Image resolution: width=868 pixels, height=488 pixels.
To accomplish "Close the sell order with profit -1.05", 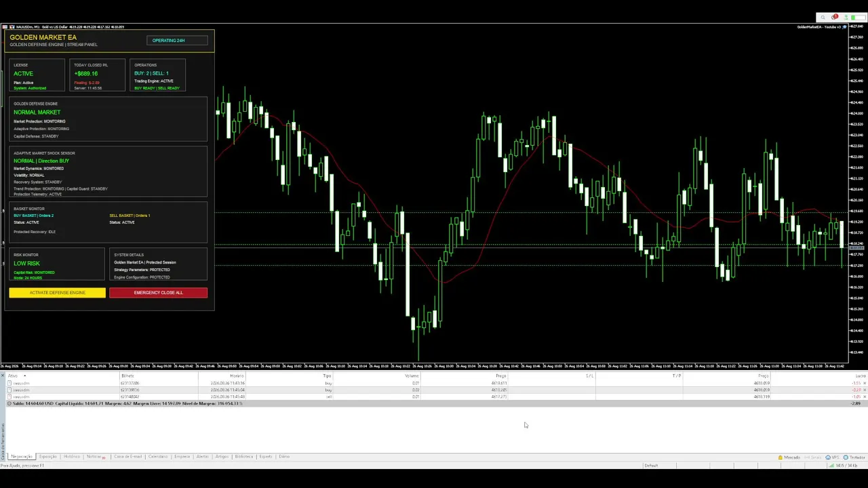I will point(865,397).
